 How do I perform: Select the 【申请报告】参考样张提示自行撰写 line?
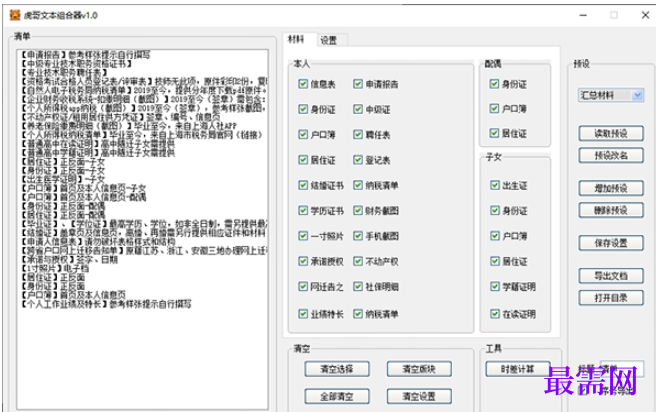86,55
